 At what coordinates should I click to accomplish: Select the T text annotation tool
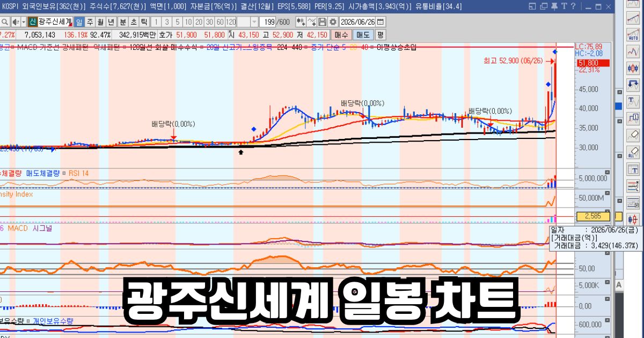633,101
